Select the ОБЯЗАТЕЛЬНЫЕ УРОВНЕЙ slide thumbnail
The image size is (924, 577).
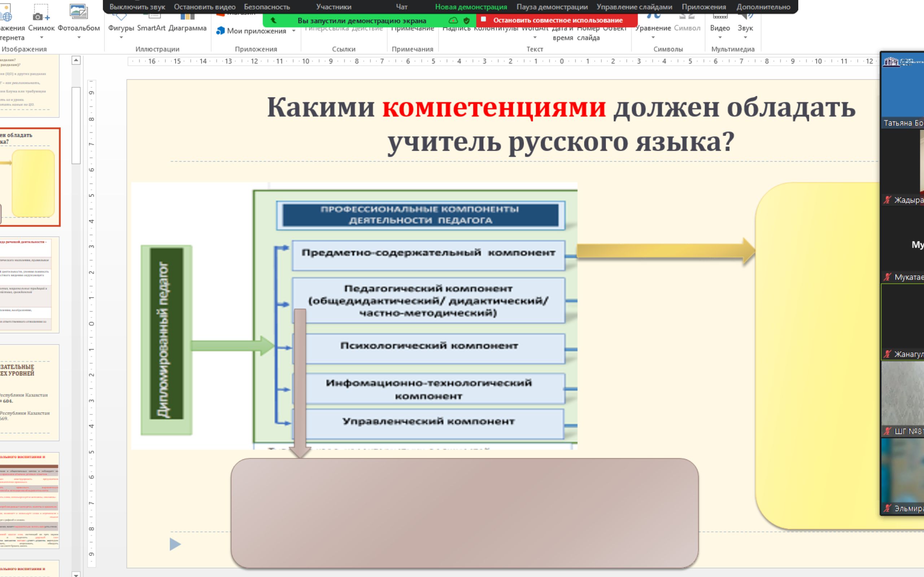(29, 392)
